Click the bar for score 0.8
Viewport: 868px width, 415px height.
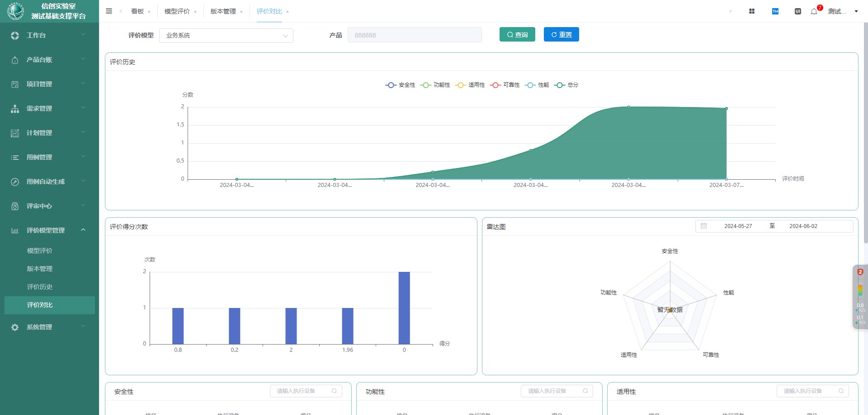click(178, 326)
